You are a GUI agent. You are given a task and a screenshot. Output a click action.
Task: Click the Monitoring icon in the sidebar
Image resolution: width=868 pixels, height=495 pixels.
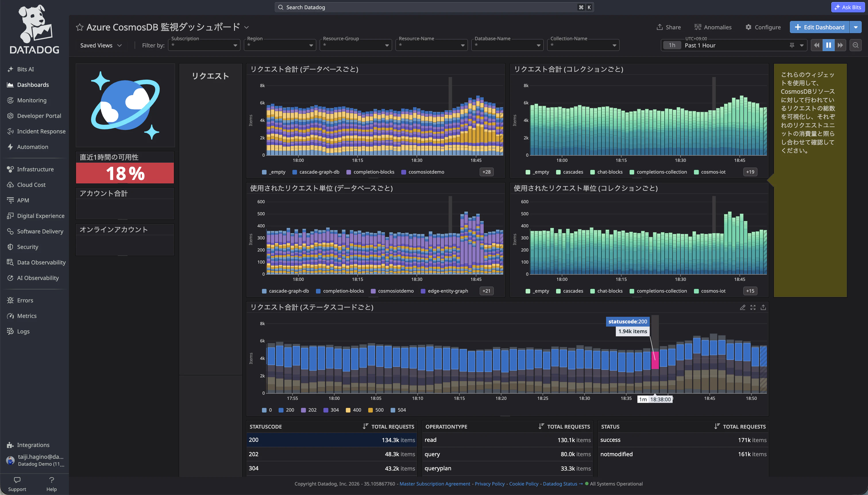coord(10,100)
